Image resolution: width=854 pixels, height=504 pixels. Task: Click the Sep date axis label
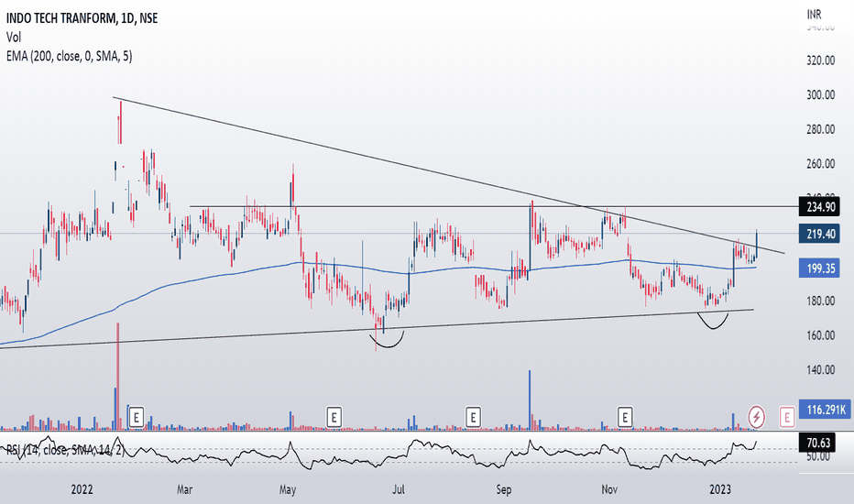(x=504, y=489)
